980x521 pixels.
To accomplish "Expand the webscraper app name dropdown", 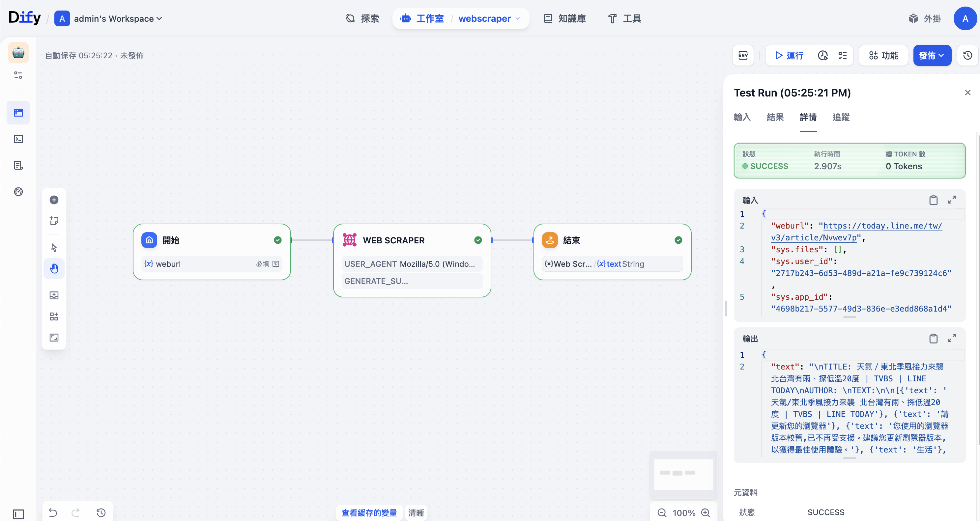I will point(517,19).
